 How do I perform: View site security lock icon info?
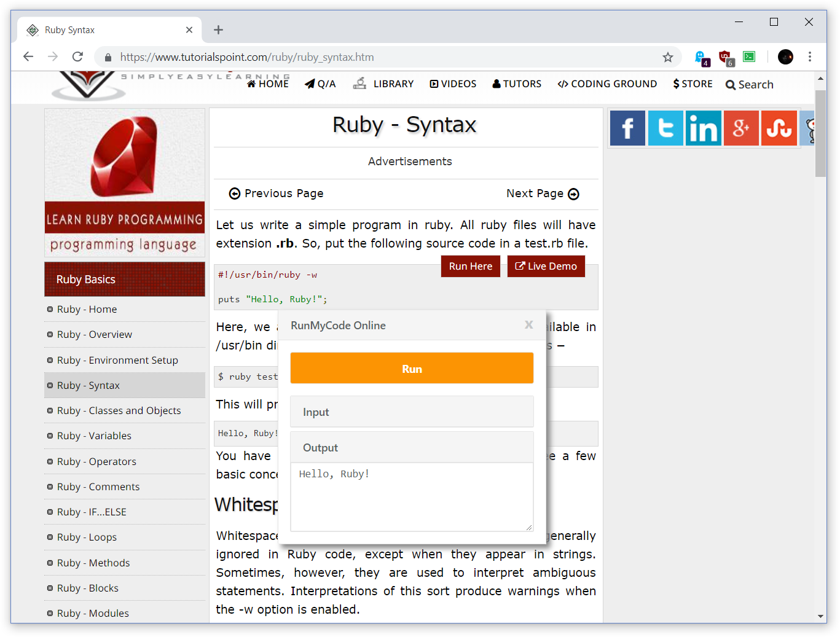(108, 57)
